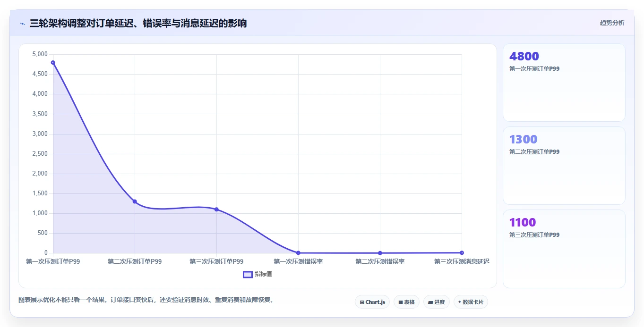
Task: Click y-axis value 5,000
Action: tap(40, 54)
